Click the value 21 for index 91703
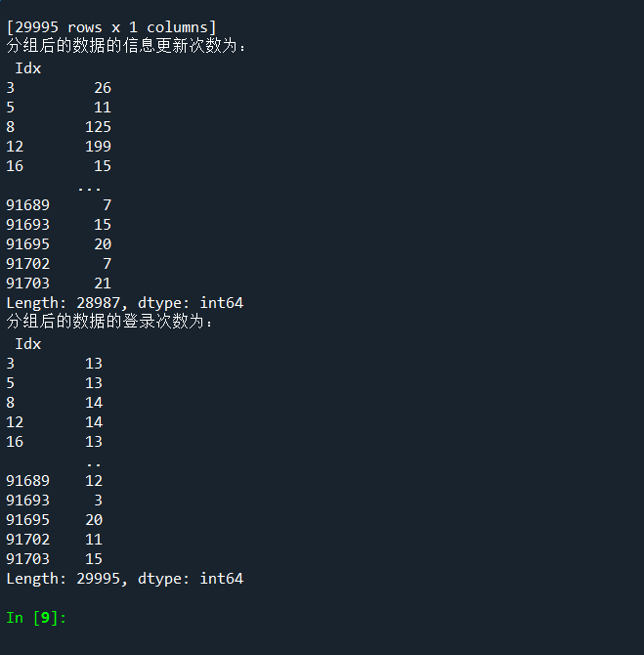 pyautogui.click(x=103, y=284)
